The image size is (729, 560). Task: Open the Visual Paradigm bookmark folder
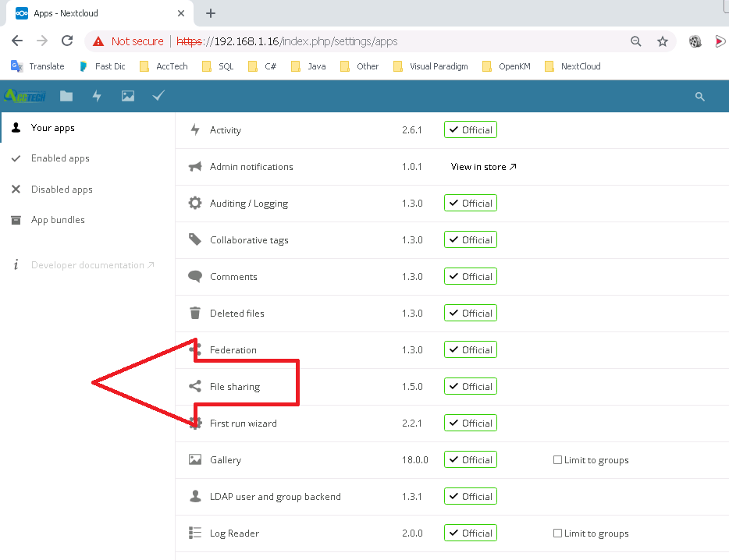(431, 66)
